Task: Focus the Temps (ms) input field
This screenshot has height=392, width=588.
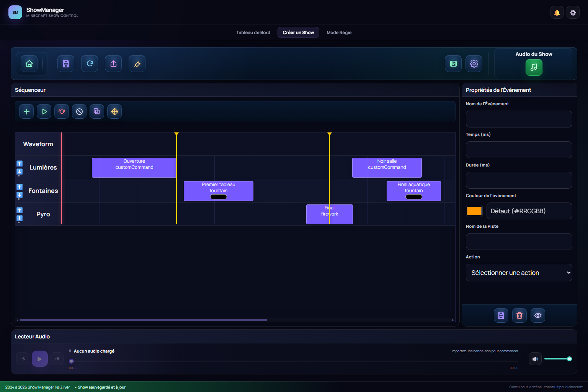Action: point(519,150)
